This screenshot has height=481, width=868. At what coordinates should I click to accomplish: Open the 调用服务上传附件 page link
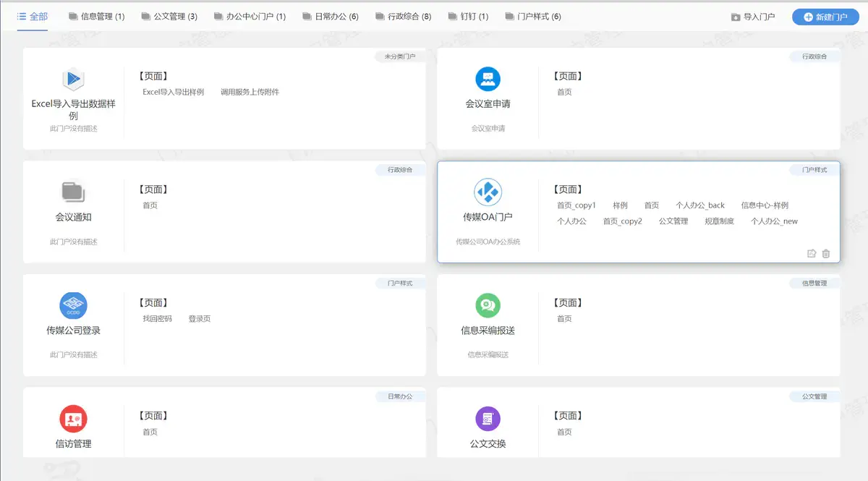250,92
